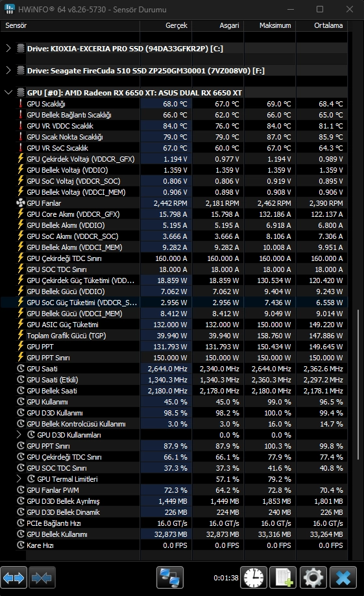364x596 pixels.
Task: Click the shrink columns arrows button
Action: click(42, 578)
